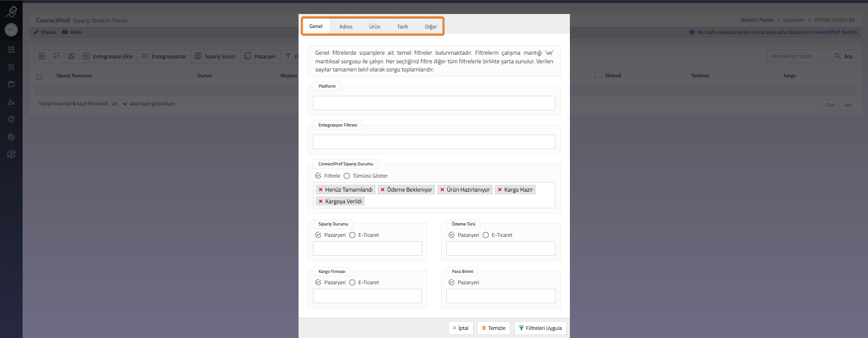The width and height of the screenshot is (868, 338).
Task: Click the Ara search button
Action: coord(844,56)
